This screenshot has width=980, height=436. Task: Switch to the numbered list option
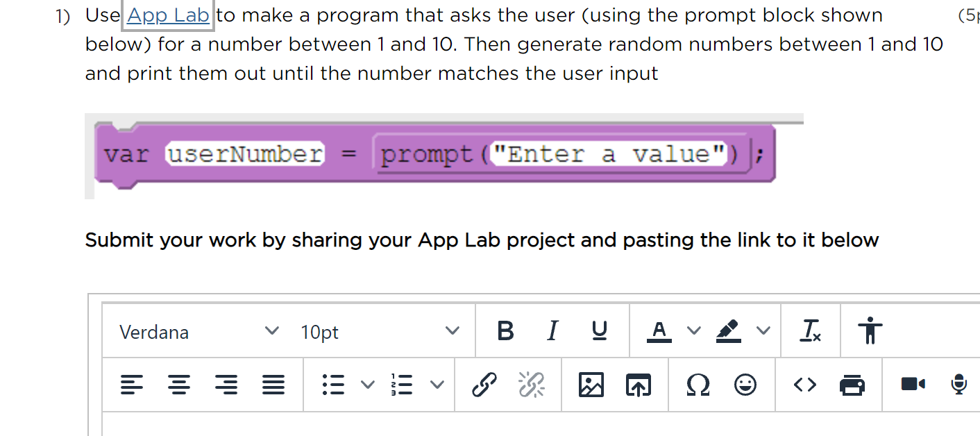(x=402, y=384)
